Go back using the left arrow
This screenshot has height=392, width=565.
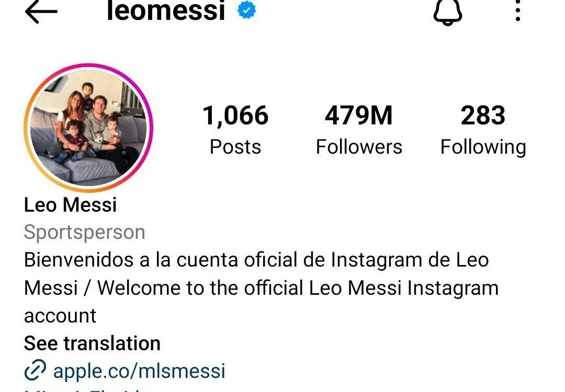pyautogui.click(x=41, y=11)
